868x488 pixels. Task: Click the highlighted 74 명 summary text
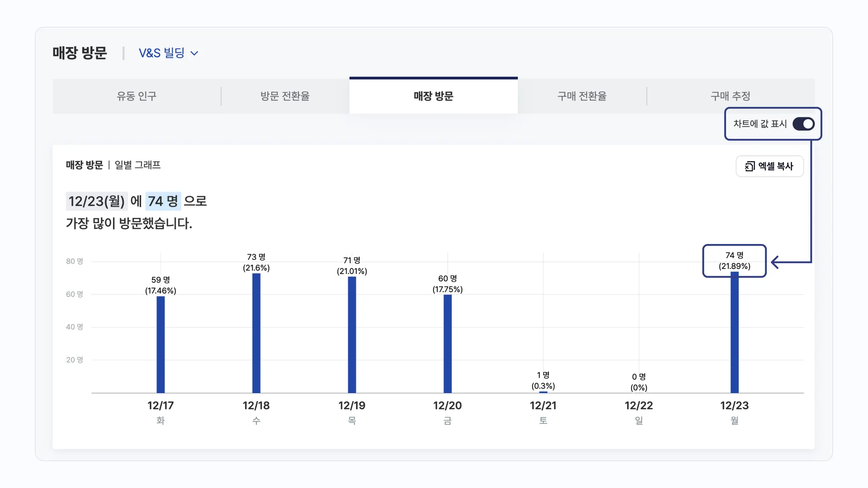pyautogui.click(x=163, y=201)
